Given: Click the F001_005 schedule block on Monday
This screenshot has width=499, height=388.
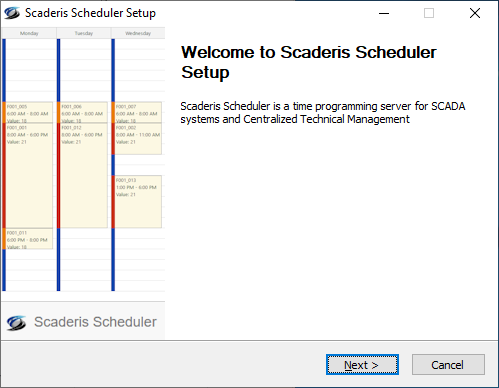Looking at the screenshot, I should coord(29,113).
